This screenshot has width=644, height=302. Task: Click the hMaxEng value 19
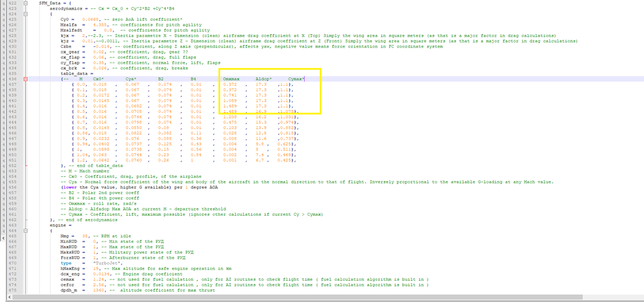point(96,269)
